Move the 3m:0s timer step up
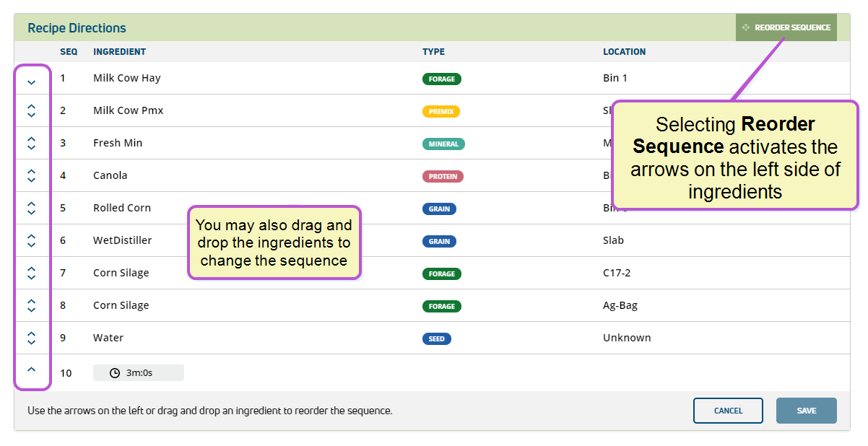 [31, 370]
